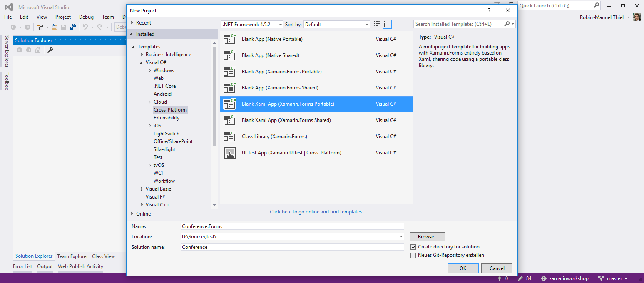Click the go online and find templates link
644x283 pixels.
(x=316, y=212)
